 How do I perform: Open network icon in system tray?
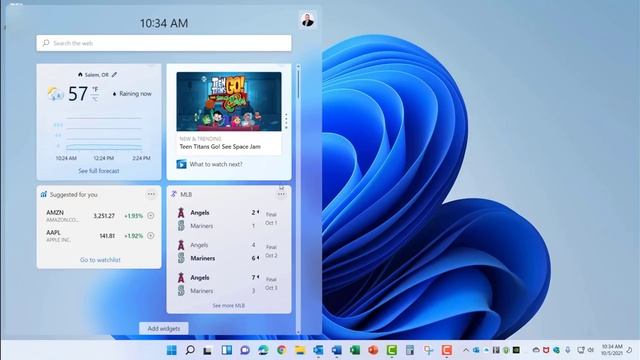click(580, 350)
